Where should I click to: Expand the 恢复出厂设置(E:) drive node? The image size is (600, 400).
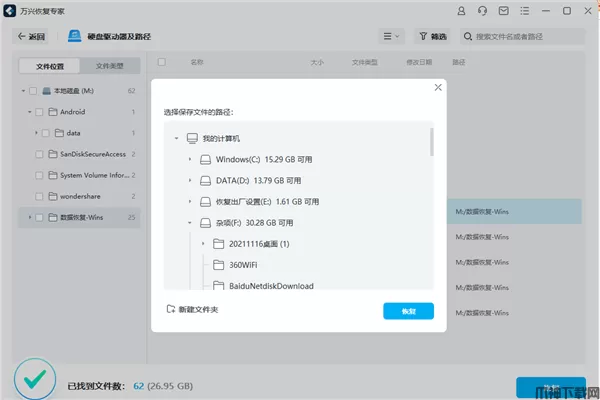pos(190,201)
